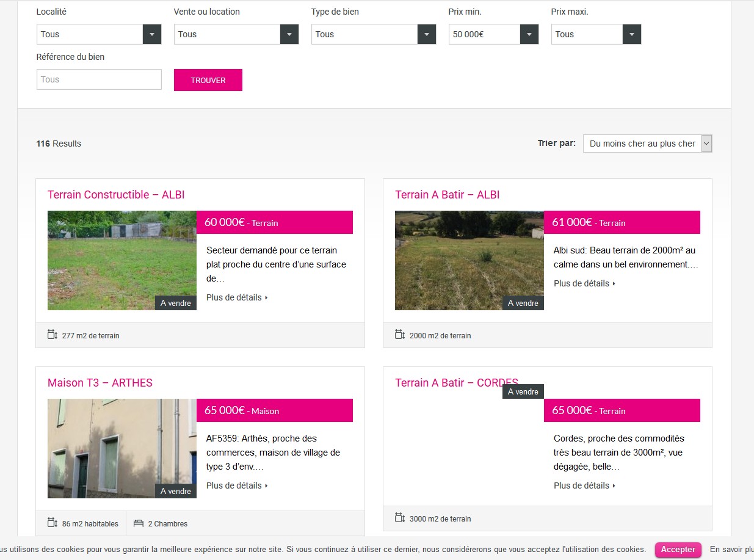Image resolution: width=754 pixels, height=560 pixels.
Task: Change the Prix min. 50 000€ selector
Action: click(x=493, y=34)
